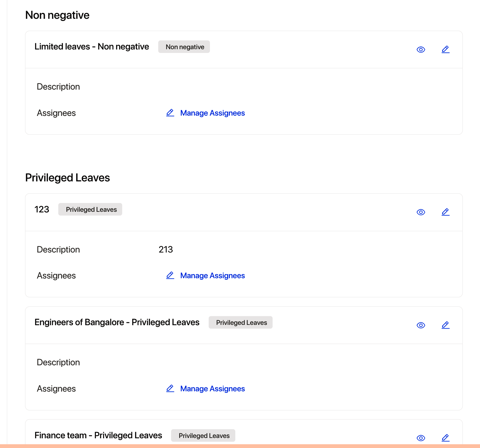View the Finance team Privileged Leaves policy
Viewport: 480px width, 448px height.
coord(421,438)
